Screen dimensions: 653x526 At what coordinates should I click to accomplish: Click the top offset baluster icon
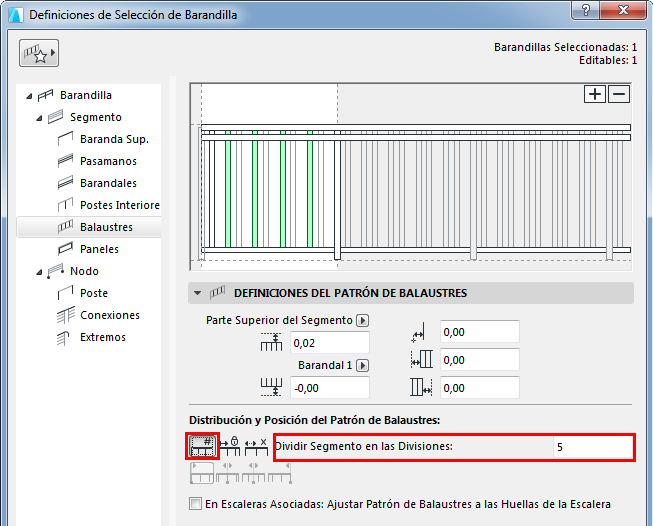(x=272, y=342)
